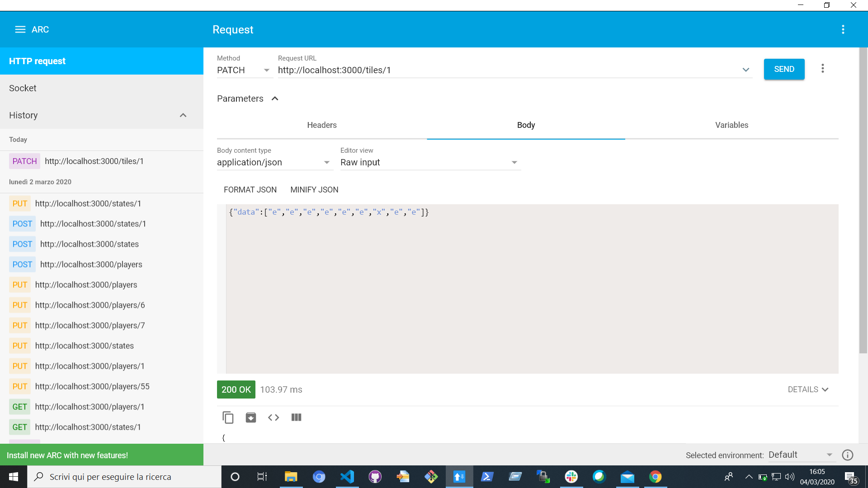Screen dimensions: 868x488
Task: Click inside the JSON body editor
Action: pos(532,289)
